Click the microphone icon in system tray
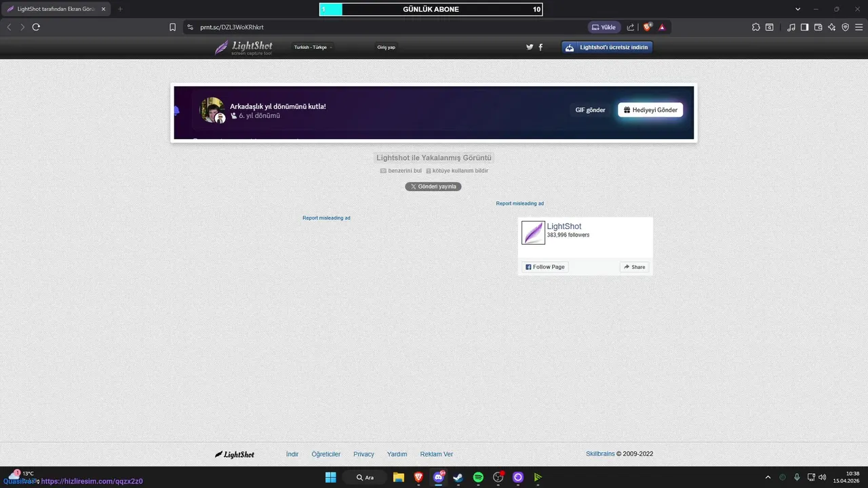This screenshot has width=868, height=488. (x=797, y=477)
